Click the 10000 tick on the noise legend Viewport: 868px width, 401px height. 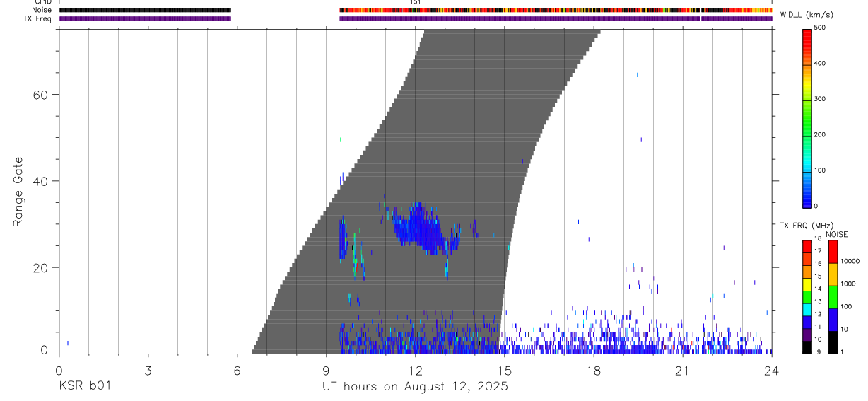coord(850,261)
